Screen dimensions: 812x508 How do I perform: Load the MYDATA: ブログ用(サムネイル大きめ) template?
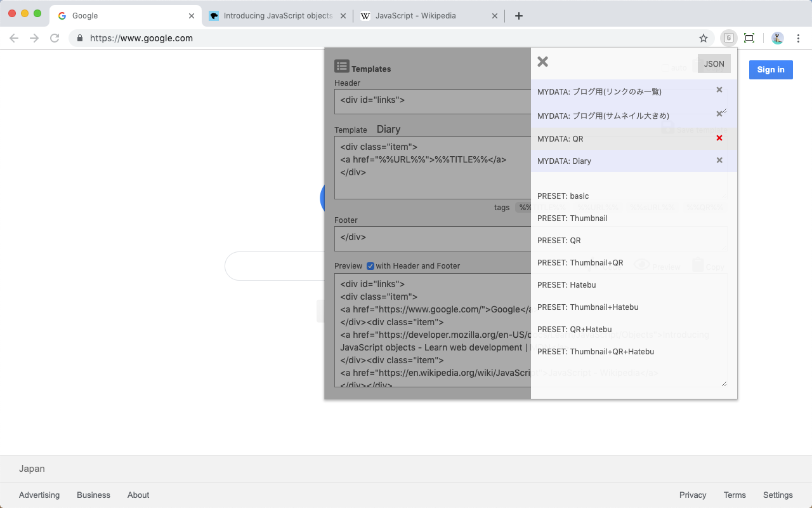pos(603,116)
